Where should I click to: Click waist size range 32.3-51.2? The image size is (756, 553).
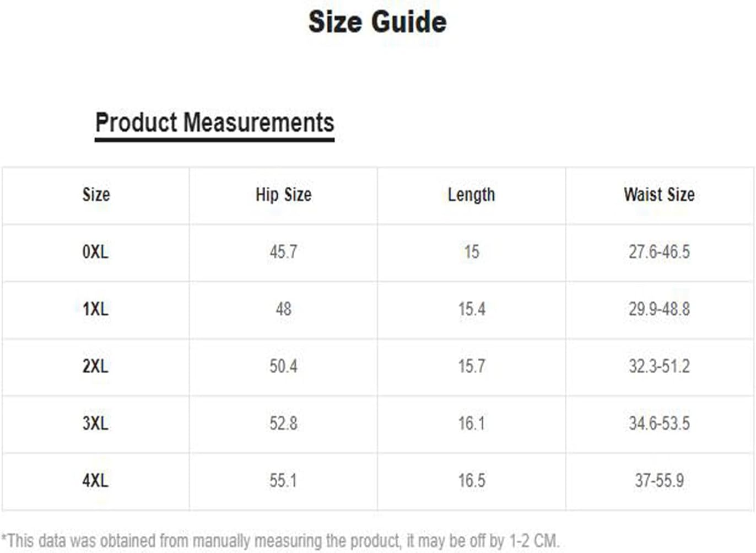tap(659, 366)
